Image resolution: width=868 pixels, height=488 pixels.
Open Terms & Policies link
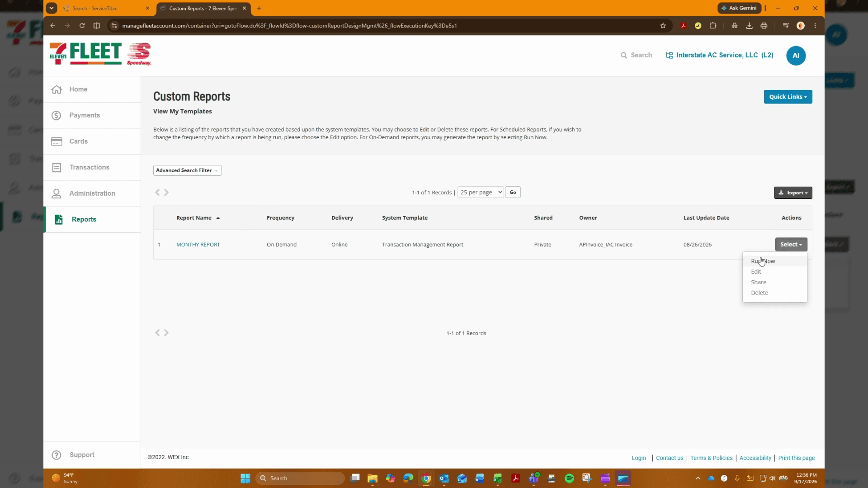(711, 458)
